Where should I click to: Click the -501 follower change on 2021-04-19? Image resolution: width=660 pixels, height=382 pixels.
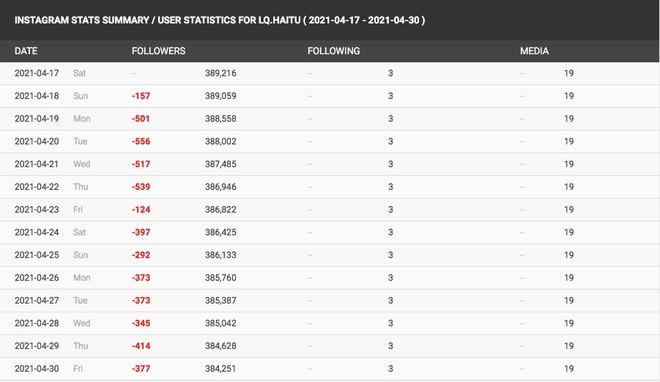(x=141, y=119)
